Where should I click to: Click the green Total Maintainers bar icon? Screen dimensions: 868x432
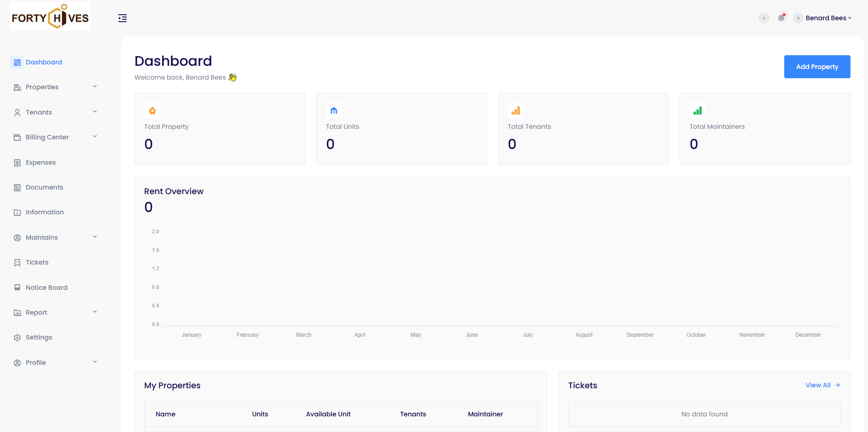(x=698, y=110)
